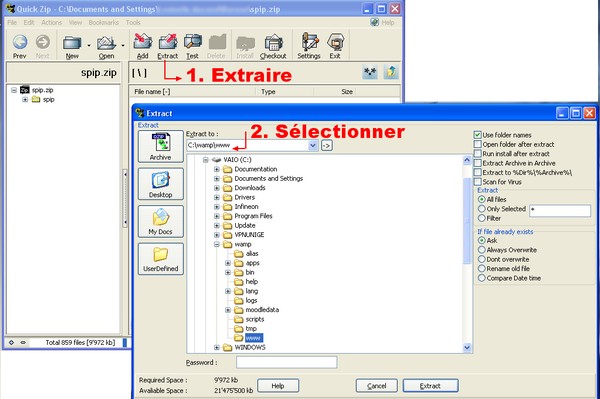Click the wildcard filter icon beside the path bar
The width and height of the screenshot is (600, 399).
[370, 72]
